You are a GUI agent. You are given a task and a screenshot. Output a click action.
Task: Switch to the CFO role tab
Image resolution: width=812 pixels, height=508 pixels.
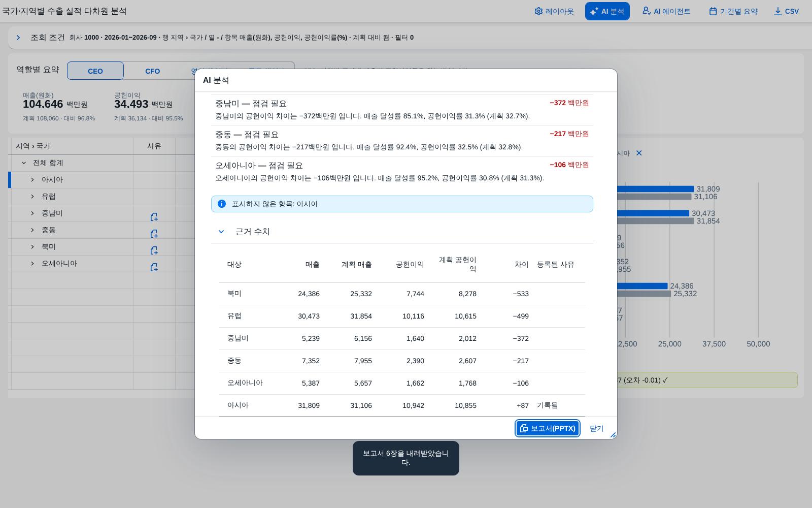(153, 71)
